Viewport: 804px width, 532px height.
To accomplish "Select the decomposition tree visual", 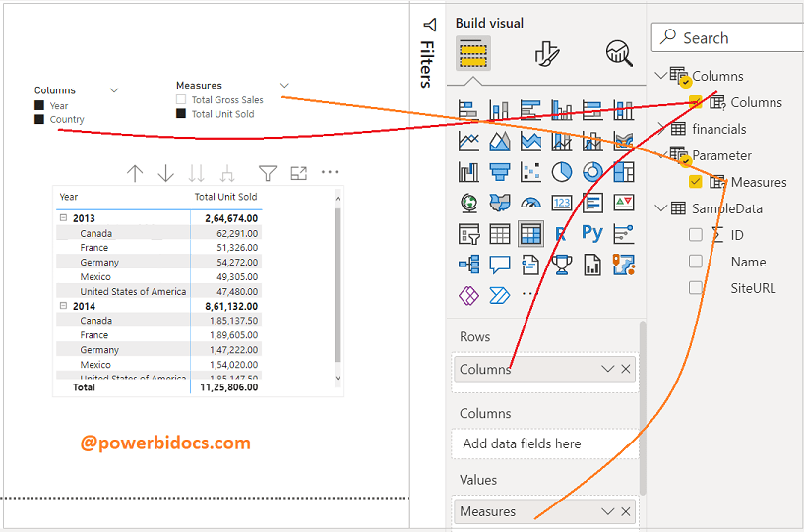I will (468, 265).
